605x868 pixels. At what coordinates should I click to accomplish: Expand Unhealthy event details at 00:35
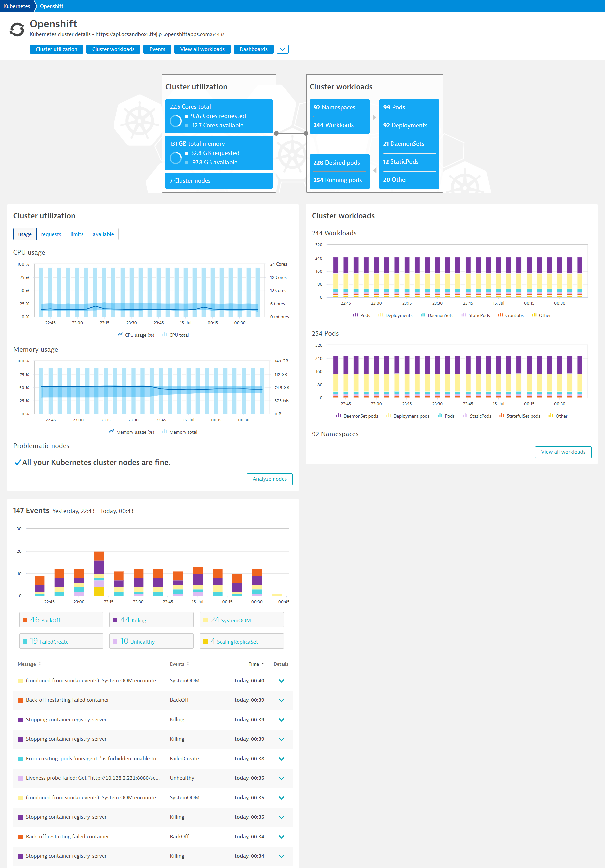click(x=281, y=778)
